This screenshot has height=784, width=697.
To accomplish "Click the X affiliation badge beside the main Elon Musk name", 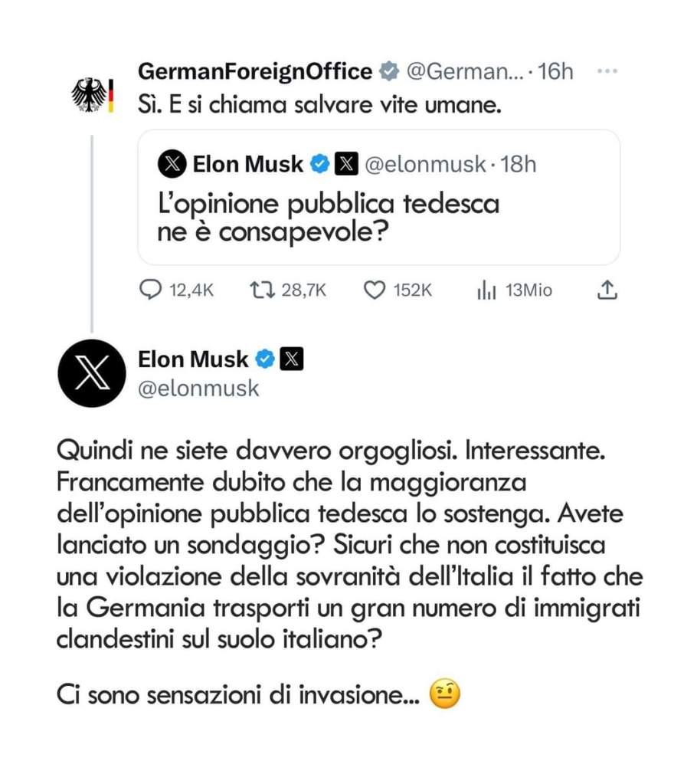I will (x=292, y=359).
